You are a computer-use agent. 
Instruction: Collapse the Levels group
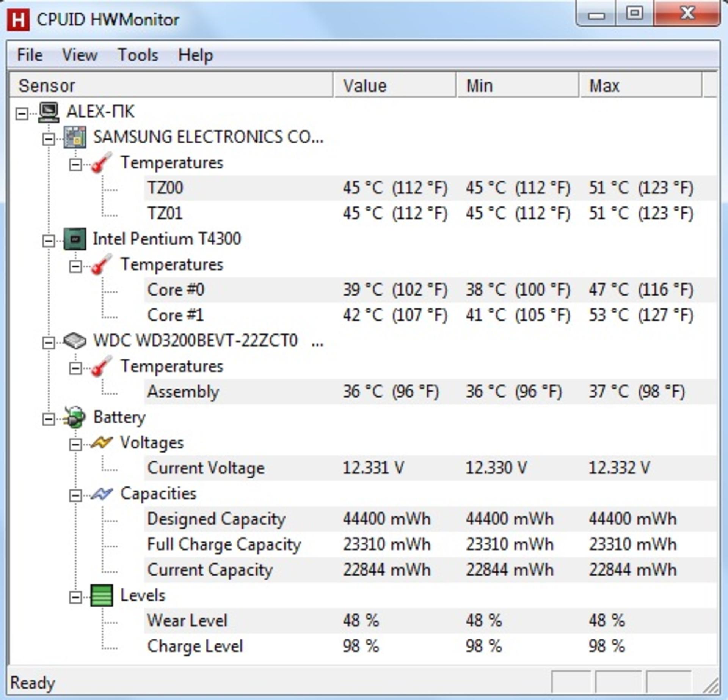(75, 598)
